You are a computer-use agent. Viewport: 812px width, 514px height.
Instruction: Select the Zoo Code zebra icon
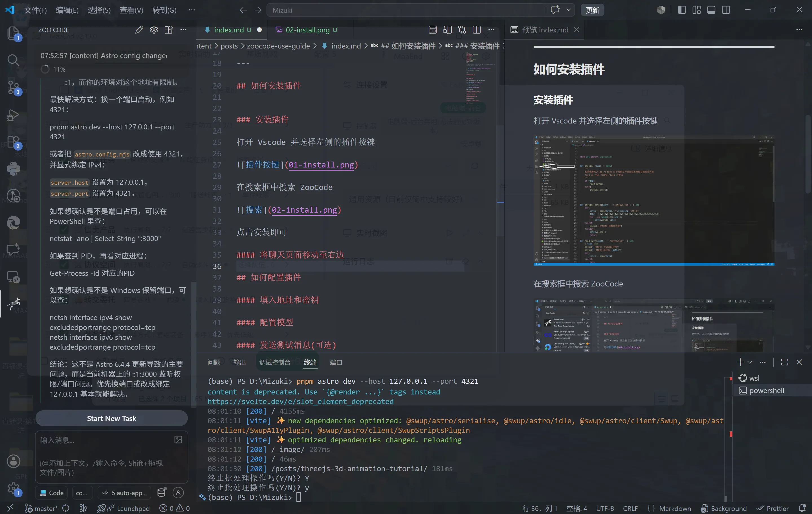point(13,304)
